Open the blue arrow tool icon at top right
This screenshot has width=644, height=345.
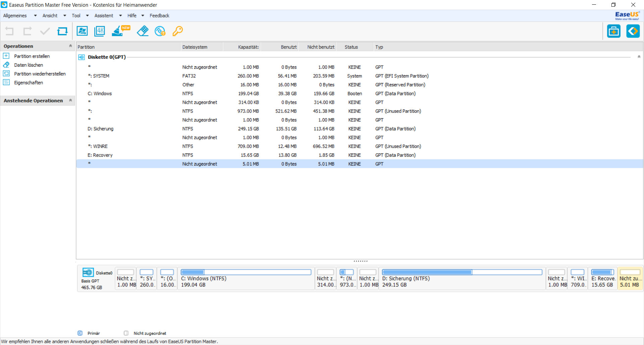633,31
